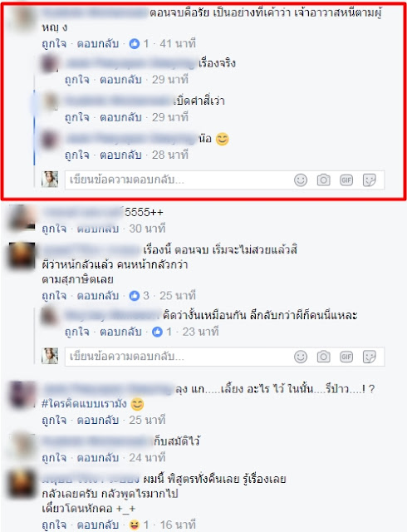This screenshot has width=407, height=532.
Task: View like reactions on 41 นาที comment
Action: [139, 44]
